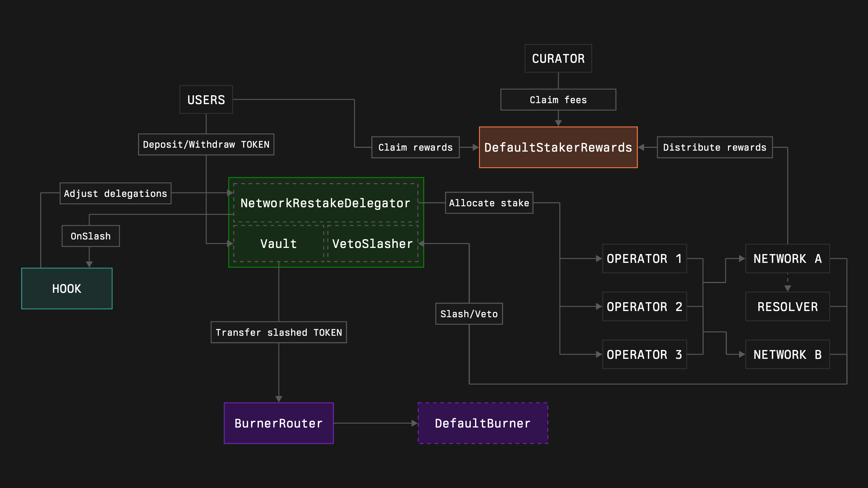Select the NETWORK A node
The height and width of the screenshot is (488, 868).
tap(787, 259)
